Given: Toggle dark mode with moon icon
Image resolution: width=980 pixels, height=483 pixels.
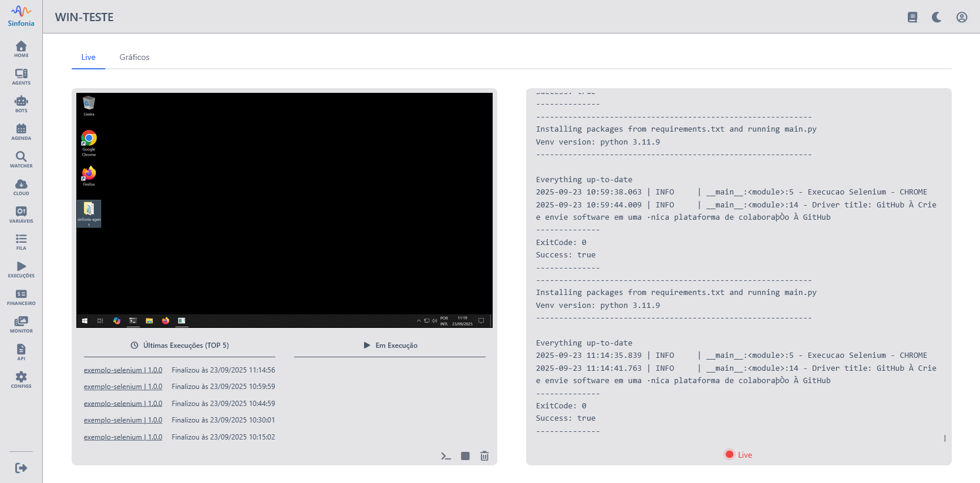Looking at the screenshot, I should pos(937,17).
